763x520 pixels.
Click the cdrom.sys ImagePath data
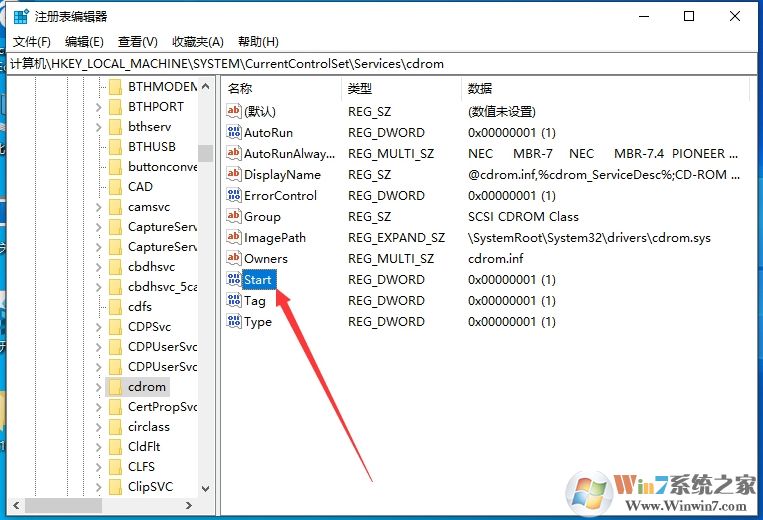[x=589, y=237]
